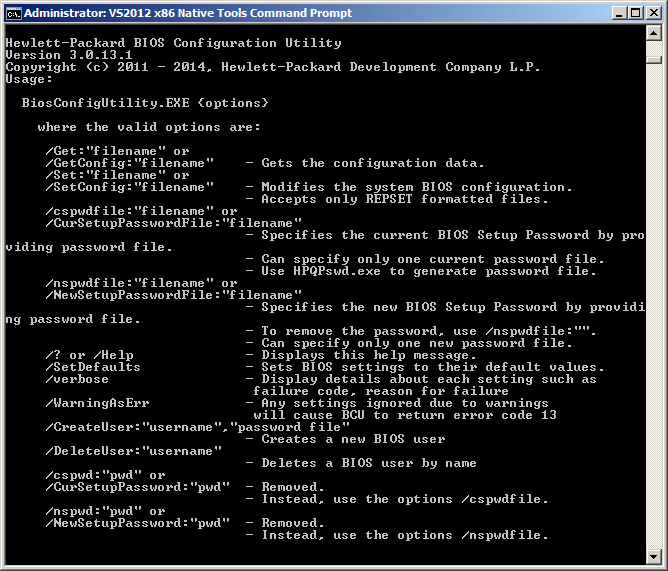Screen dimensions: 668x571
Task: Click the /nspwd:"pwd" option text
Action: coord(93,511)
